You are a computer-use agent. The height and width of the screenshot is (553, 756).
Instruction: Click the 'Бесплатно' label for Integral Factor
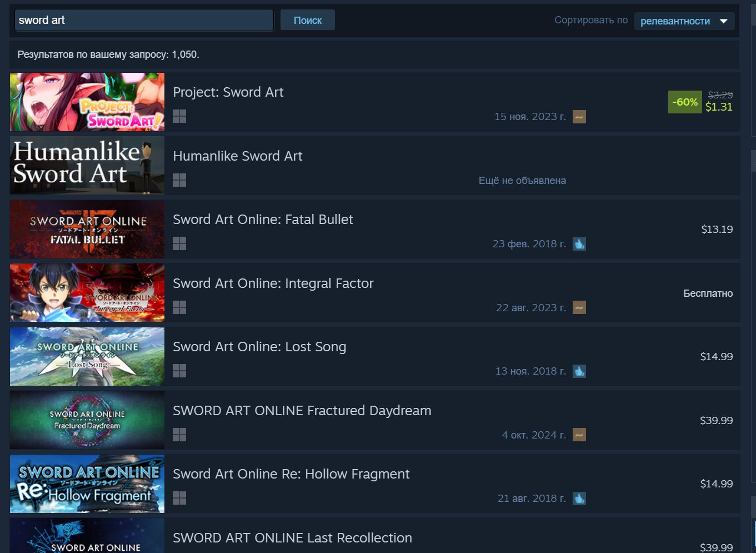pos(708,293)
